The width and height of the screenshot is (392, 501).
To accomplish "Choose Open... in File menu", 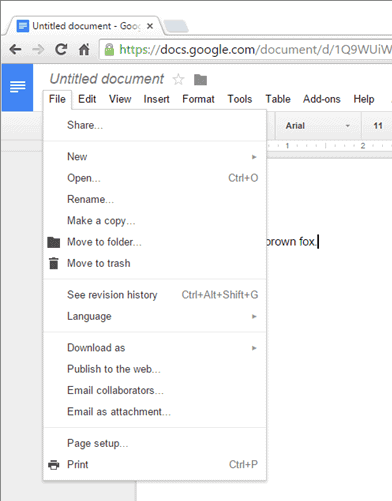I will [155, 178].
